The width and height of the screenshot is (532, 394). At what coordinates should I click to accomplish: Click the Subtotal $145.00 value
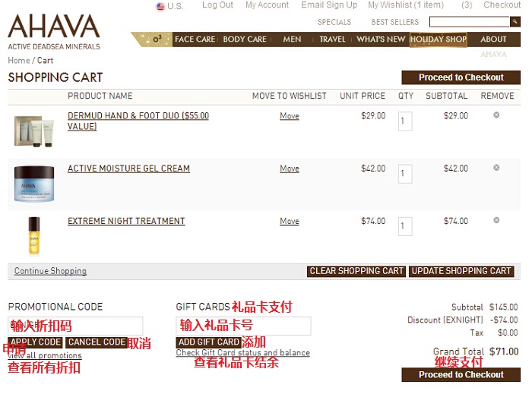[503, 307]
